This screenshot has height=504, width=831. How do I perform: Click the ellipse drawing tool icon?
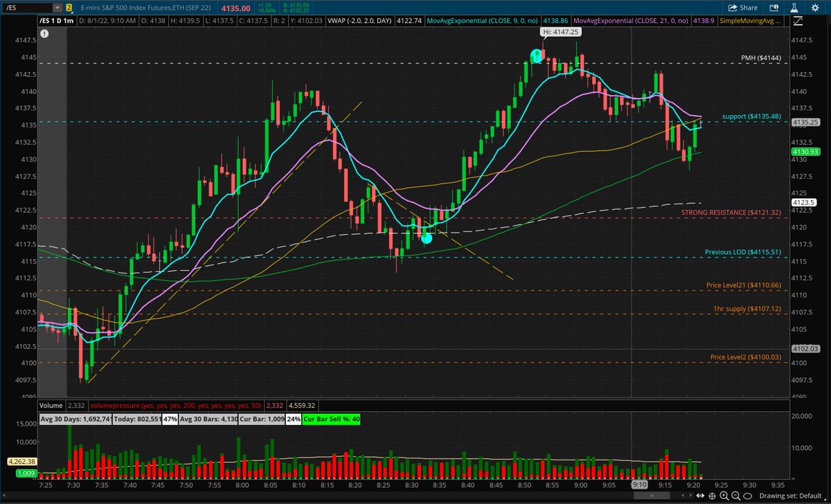point(748,497)
